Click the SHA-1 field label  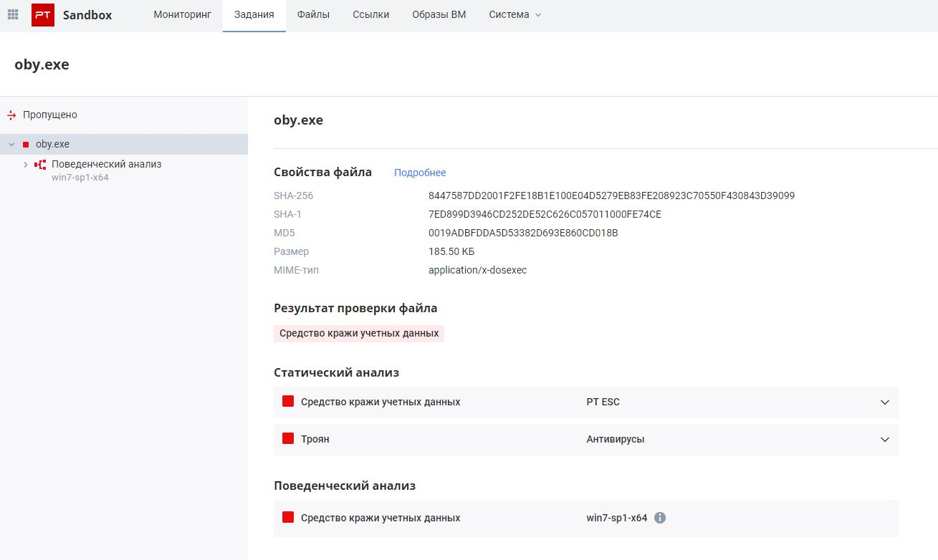288,214
